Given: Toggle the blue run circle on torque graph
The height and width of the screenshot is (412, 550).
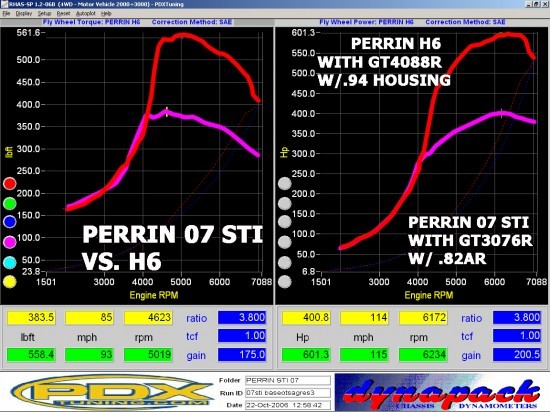Looking at the screenshot, I should pyautogui.click(x=9, y=222).
